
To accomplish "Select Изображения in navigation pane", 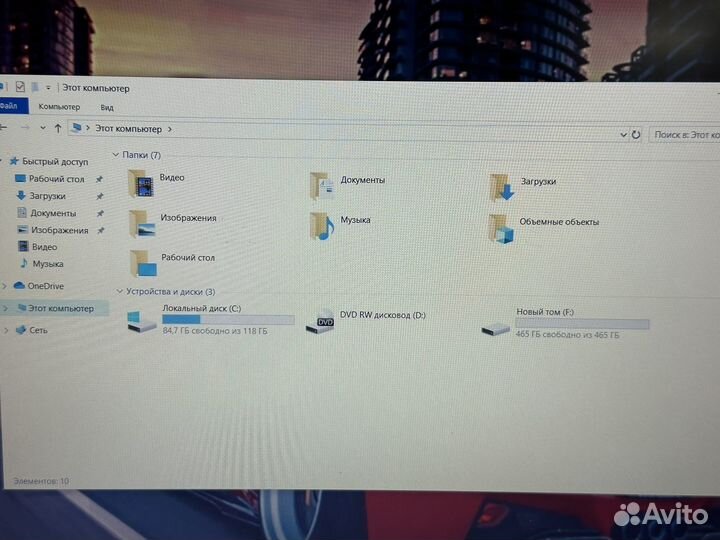I will click(x=60, y=230).
